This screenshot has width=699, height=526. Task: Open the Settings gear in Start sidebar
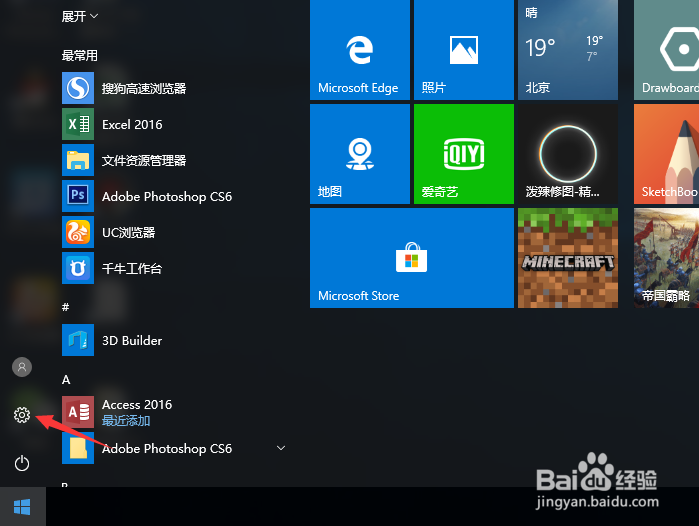(22, 415)
